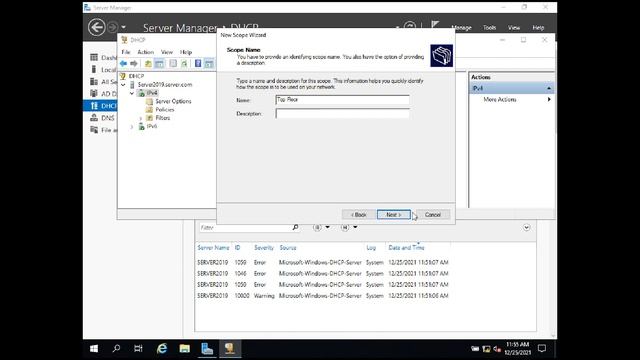Click the search icon in the events filter box
The width and height of the screenshot is (640, 360).
296,227
